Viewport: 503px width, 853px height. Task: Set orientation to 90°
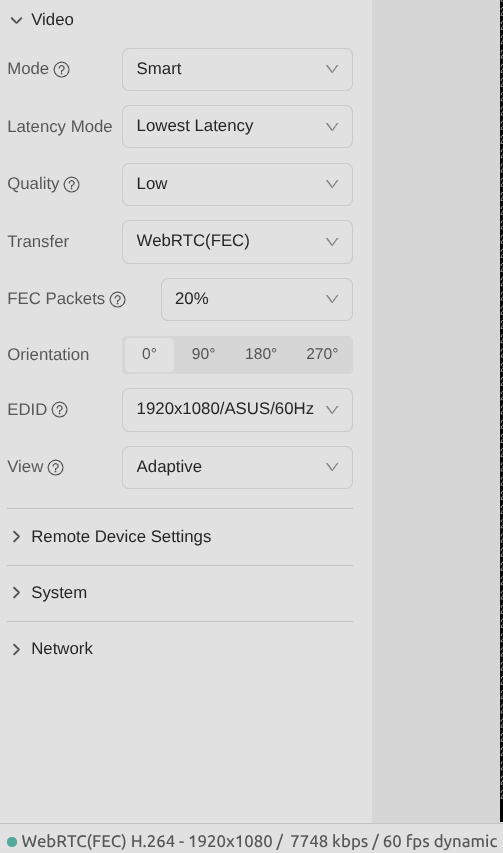[x=203, y=355]
